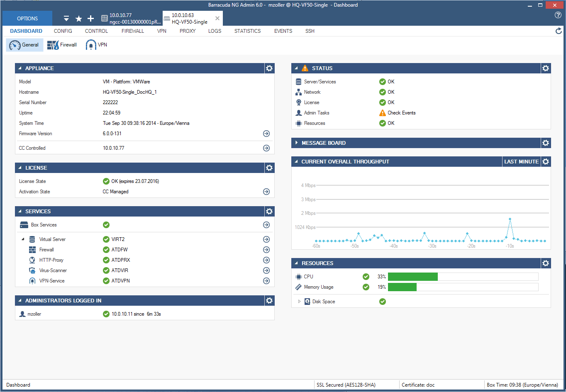Screen dimensions: 566x392
Task: Click the plus icon to add connection
Action: [91, 19]
